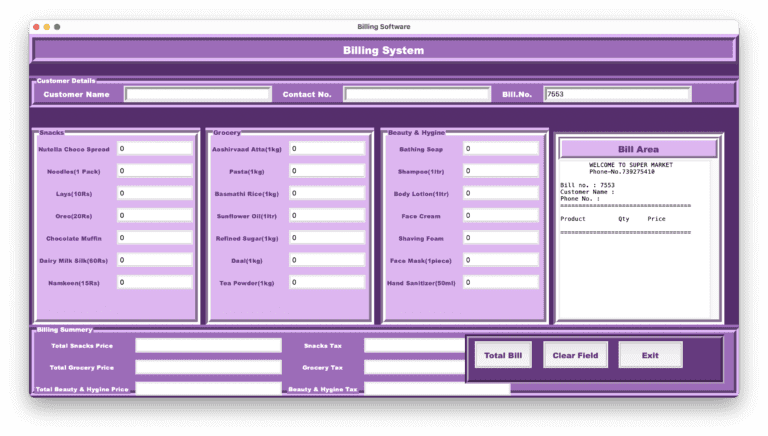
Task: Click the Nutella Choco Spread quantity field
Action: (x=154, y=148)
